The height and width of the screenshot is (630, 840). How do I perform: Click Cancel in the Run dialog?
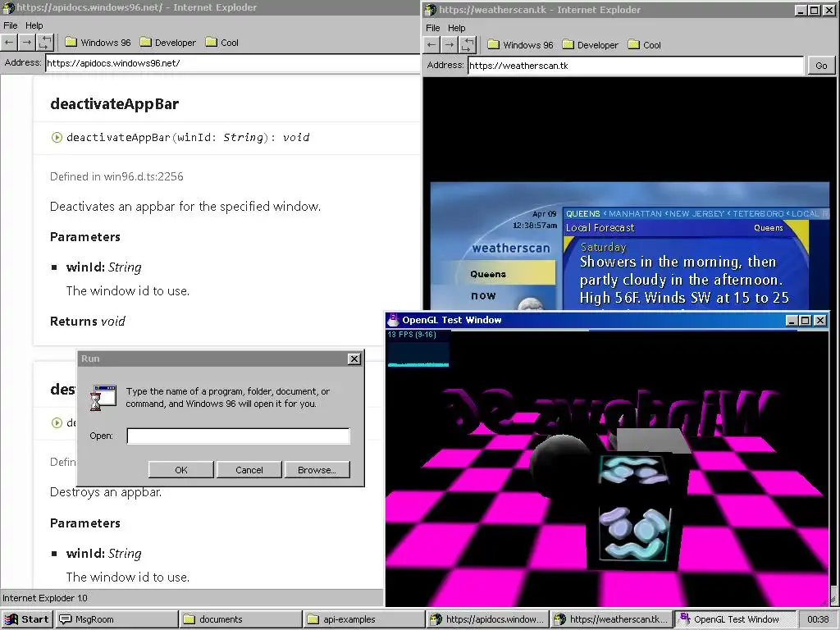click(x=249, y=470)
